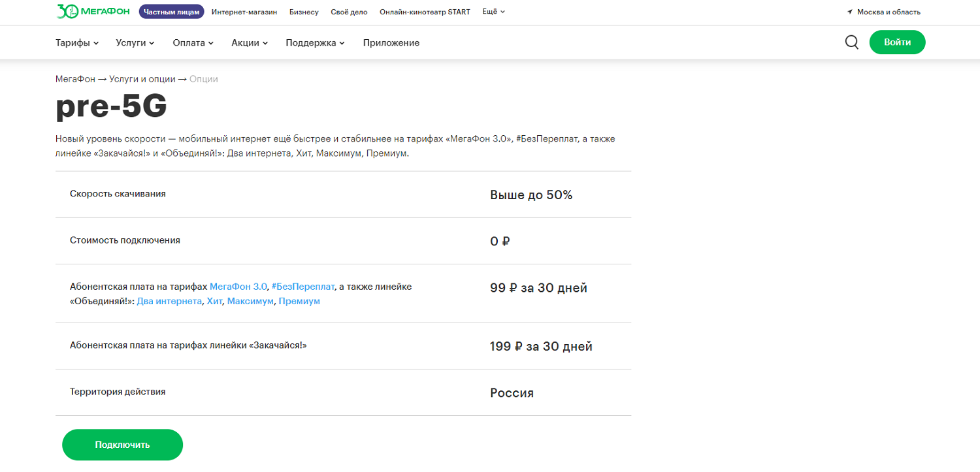Go to МегаФон breadcrumb link
The width and height of the screenshot is (980, 472).
pyautogui.click(x=76, y=79)
